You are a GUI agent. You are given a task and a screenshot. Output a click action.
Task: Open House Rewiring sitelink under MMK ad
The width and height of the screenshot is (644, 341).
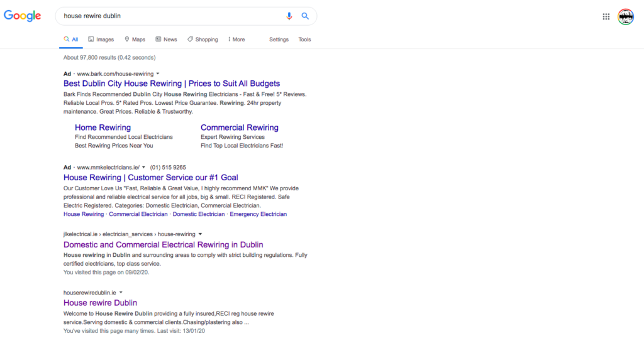coord(84,214)
